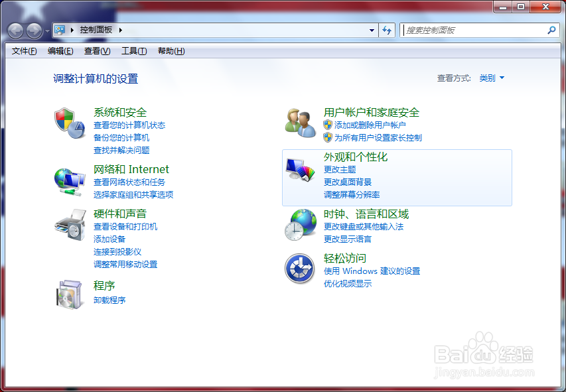Click the 轻松访问 accessibility icon
Image resolution: width=566 pixels, height=392 pixels.
pyautogui.click(x=300, y=269)
